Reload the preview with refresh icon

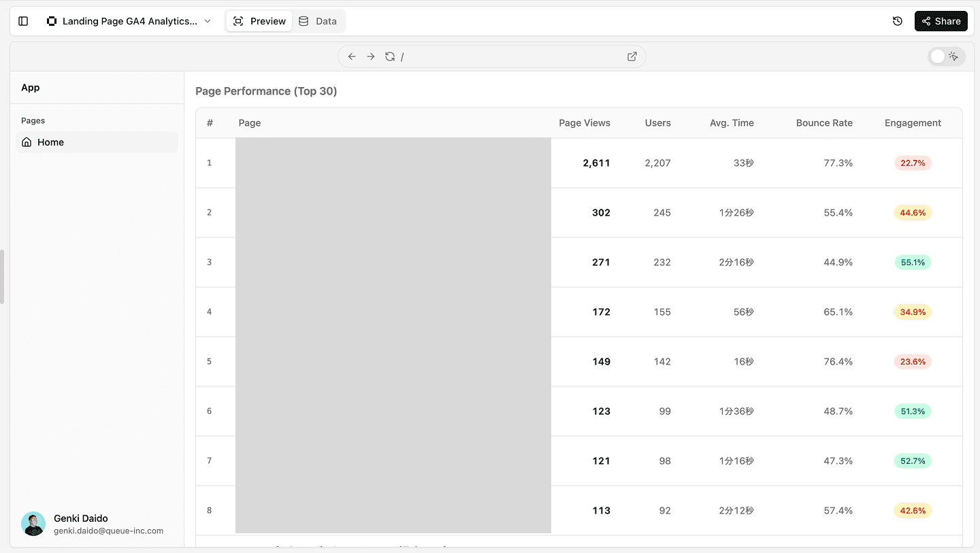(x=390, y=56)
